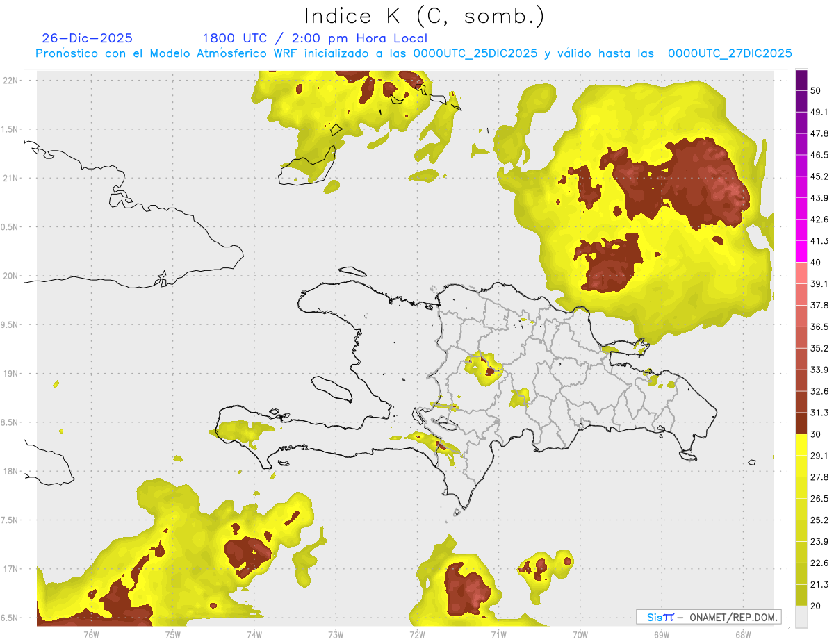Viewport: 834px width, 644px height.
Task: Click the '29.1' colorbar value
Action: [819, 456]
